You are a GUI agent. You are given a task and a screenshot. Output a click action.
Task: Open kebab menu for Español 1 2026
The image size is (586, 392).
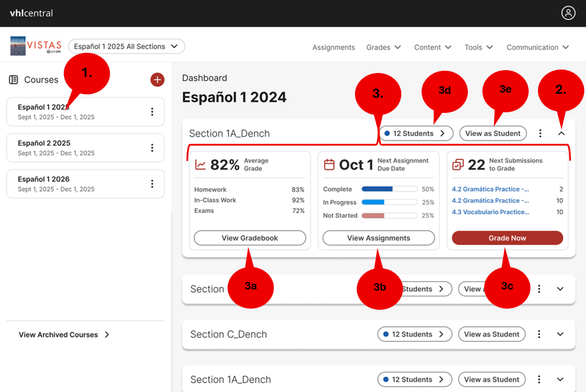[x=152, y=184]
